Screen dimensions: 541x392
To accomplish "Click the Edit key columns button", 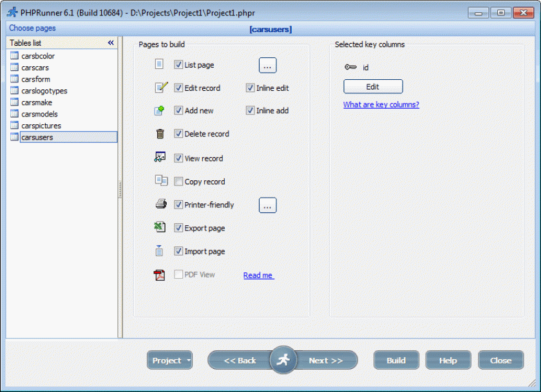I will (x=373, y=86).
